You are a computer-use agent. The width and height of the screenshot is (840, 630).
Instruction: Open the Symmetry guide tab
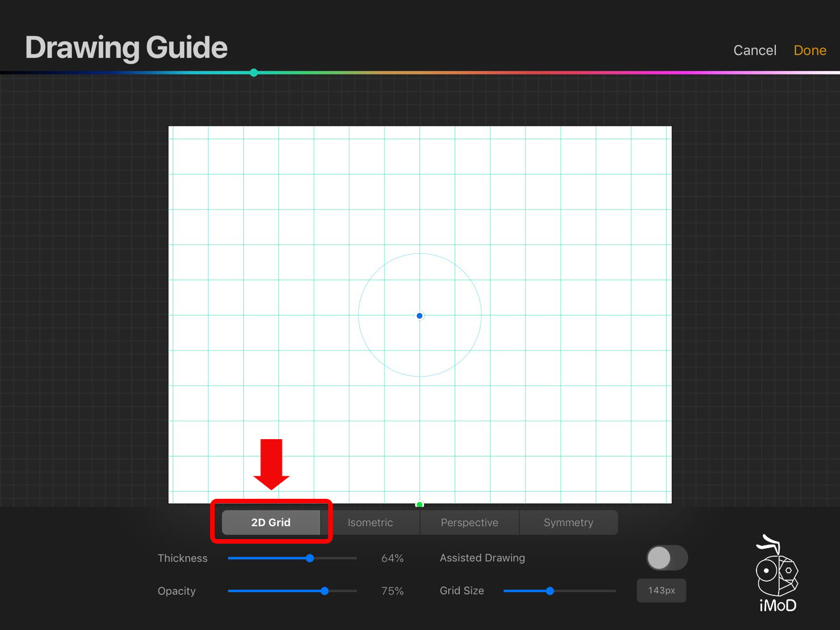(x=569, y=523)
